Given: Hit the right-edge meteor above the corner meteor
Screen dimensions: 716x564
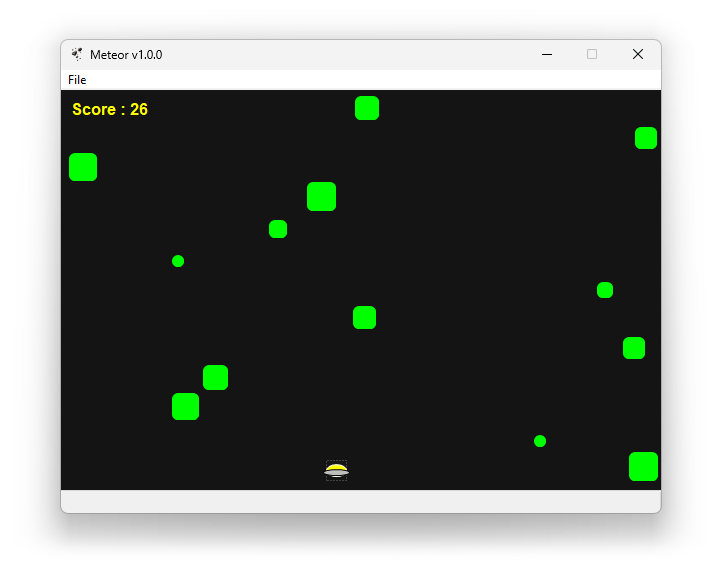Looking at the screenshot, I should coord(634,348).
